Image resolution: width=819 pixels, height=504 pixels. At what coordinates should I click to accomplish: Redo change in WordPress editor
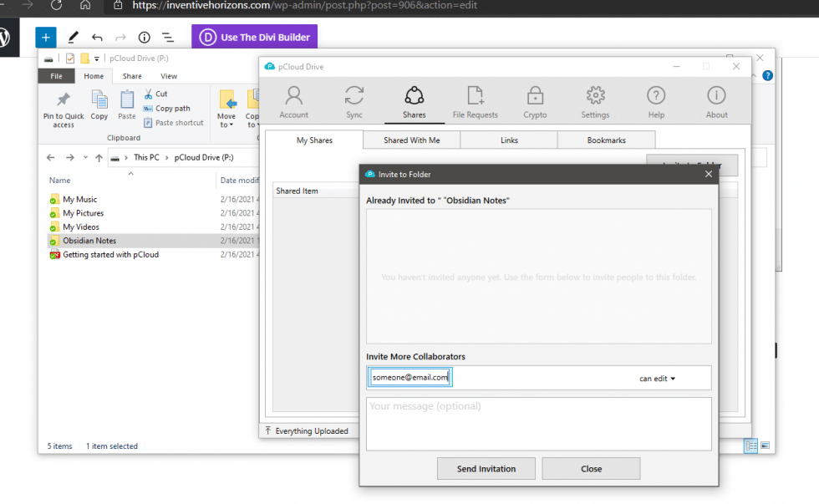pos(120,37)
